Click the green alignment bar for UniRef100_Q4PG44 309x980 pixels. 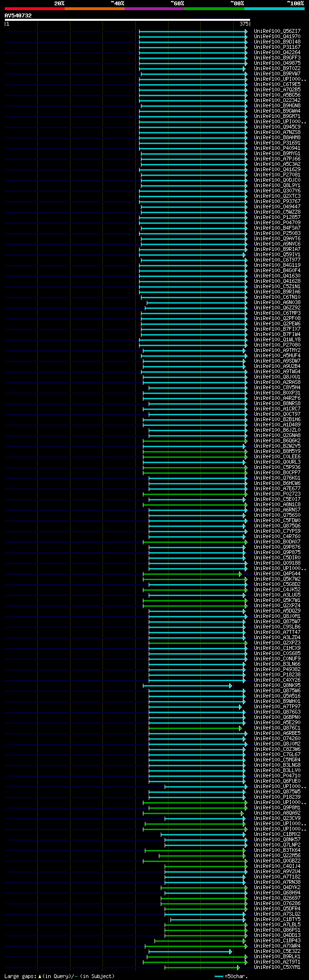pos(192,574)
